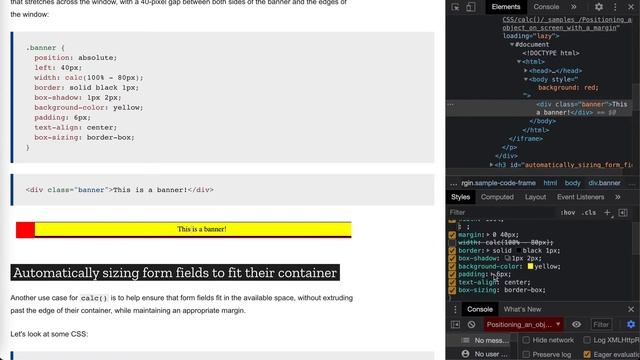Viewport: 640px width, 360px height.
Task: Uncheck the text-align property checkbox
Action: (x=452, y=282)
